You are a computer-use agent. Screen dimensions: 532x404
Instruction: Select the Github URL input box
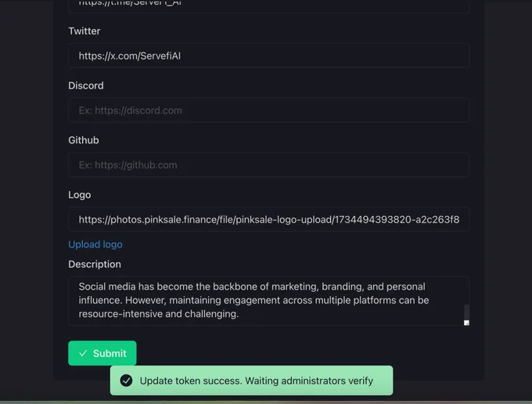[x=268, y=165]
